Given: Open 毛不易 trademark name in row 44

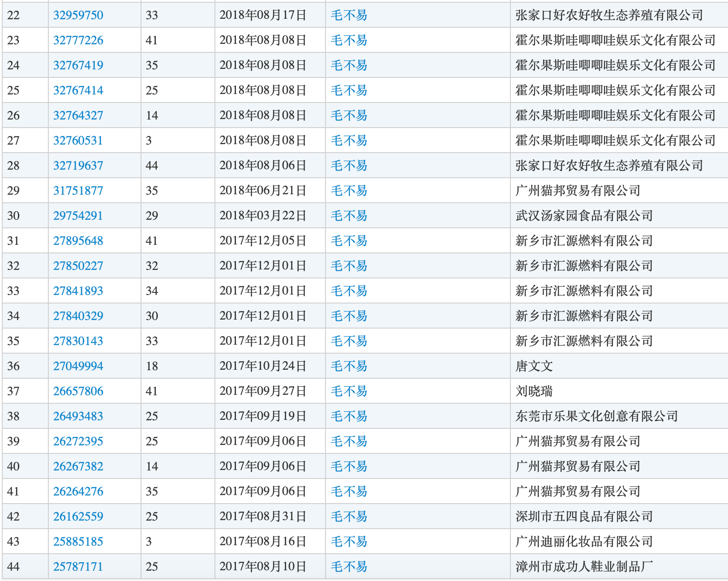Looking at the screenshot, I should click(x=349, y=566).
